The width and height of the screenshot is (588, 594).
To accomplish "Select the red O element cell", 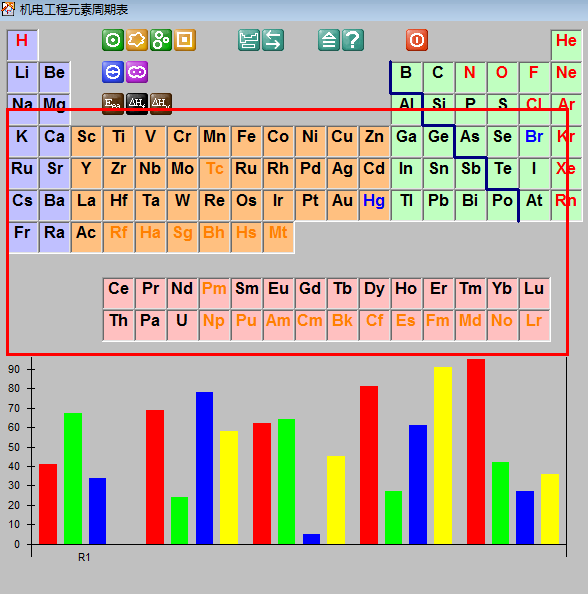I will [x=502, y=77].
